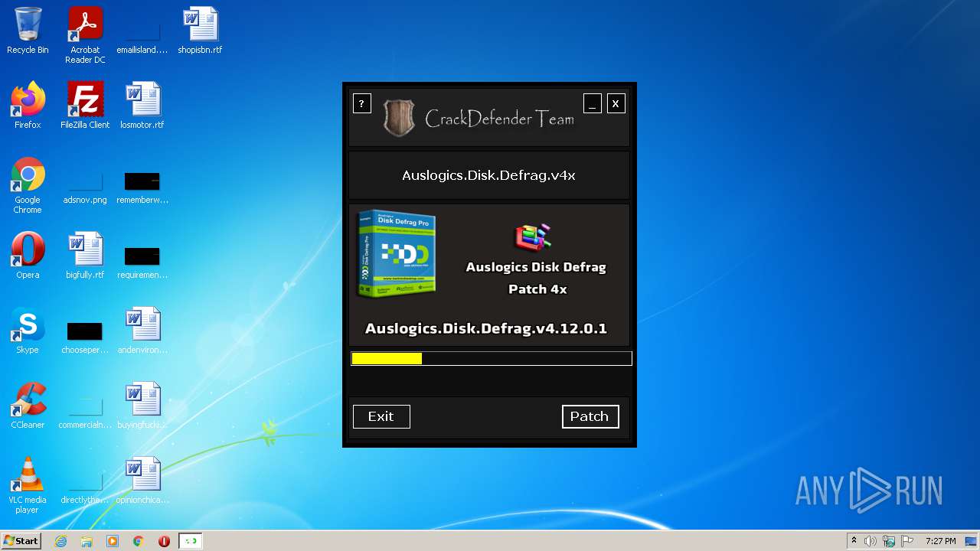The height and width of the screenshot is (551, 980).
Task: Click the colorful books patch icon
Action: pos(533,237)
